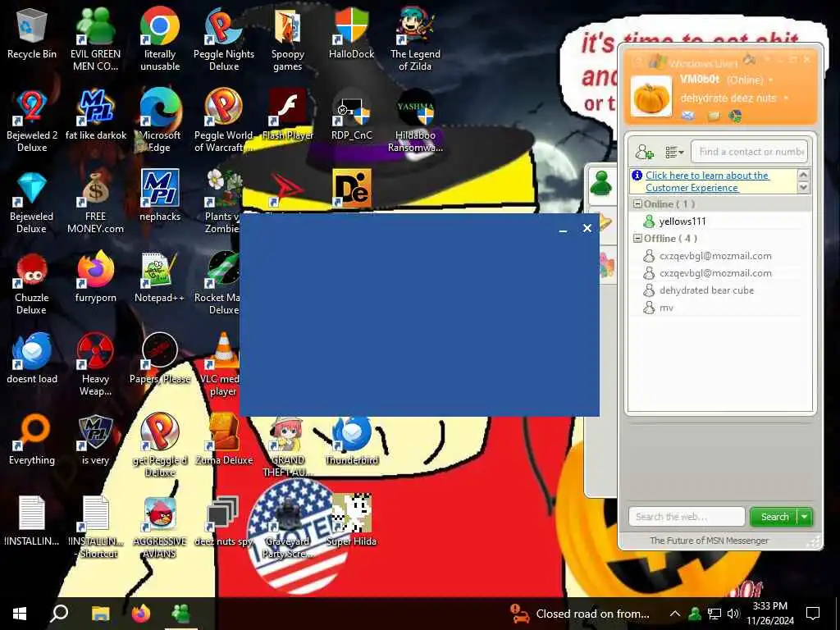The height and width of the screenshot is (630, 840).
Task: Open the EVIL GREEN MEN CO... shortcut
Action: 95,39
